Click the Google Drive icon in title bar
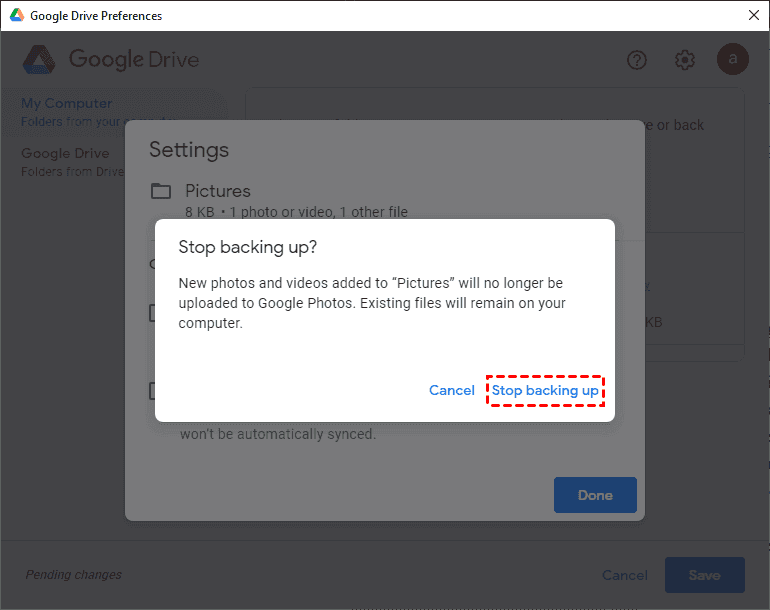Image resolution: width=770 pixels, height=610 pixels. point(15,15)
